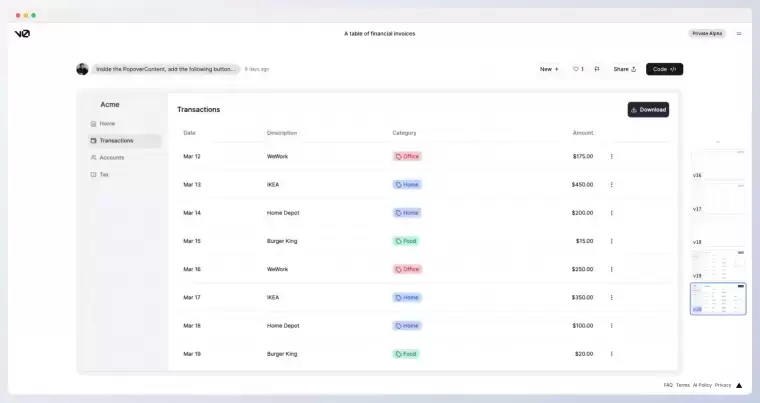Click the Vercel triangle logo in footer
760x403 pixels.
coord(739,385)
